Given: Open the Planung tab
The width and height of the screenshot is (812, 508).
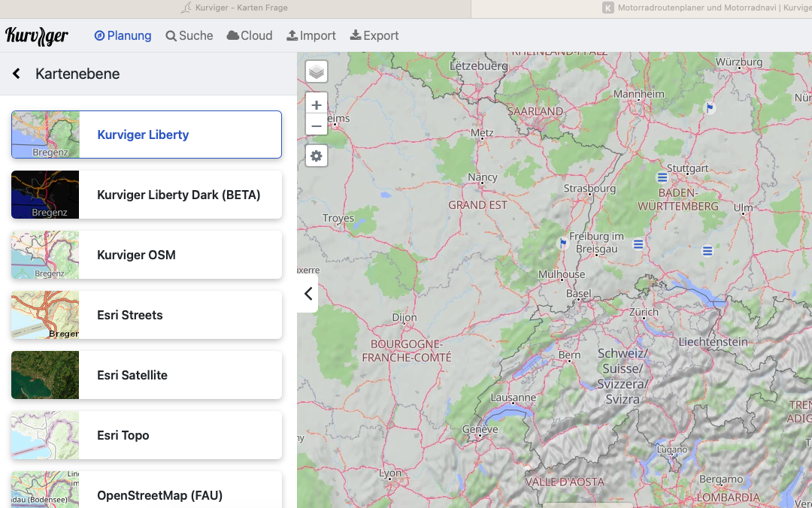Looking at the screenshot, I should coord(123,36).
